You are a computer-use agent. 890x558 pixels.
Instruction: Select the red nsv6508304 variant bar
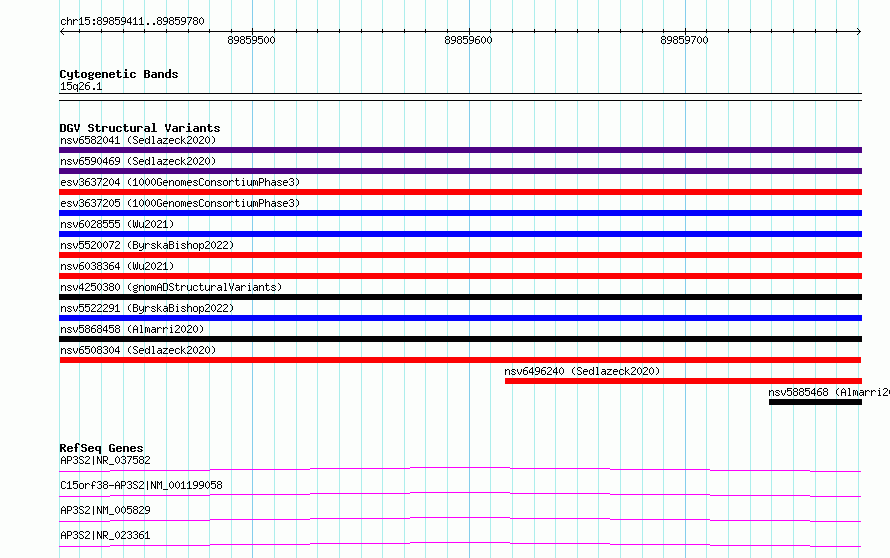[460, 360]
